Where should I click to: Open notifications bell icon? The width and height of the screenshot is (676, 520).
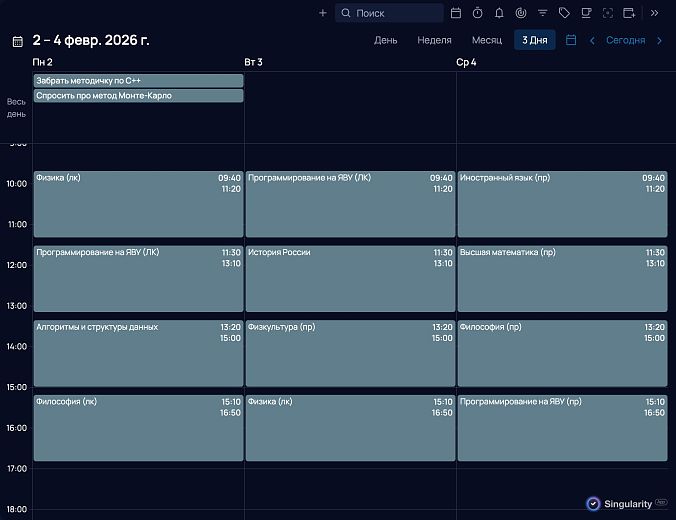499,13
